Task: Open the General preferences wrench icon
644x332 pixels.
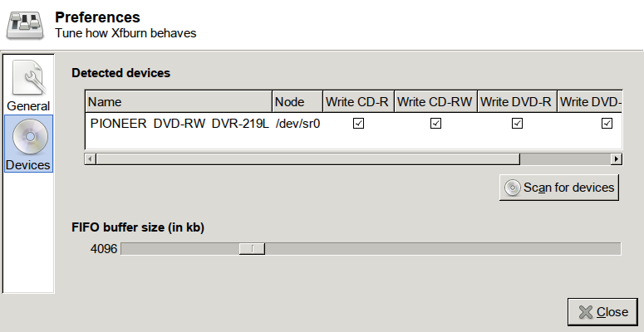Action: click(28, 79)
